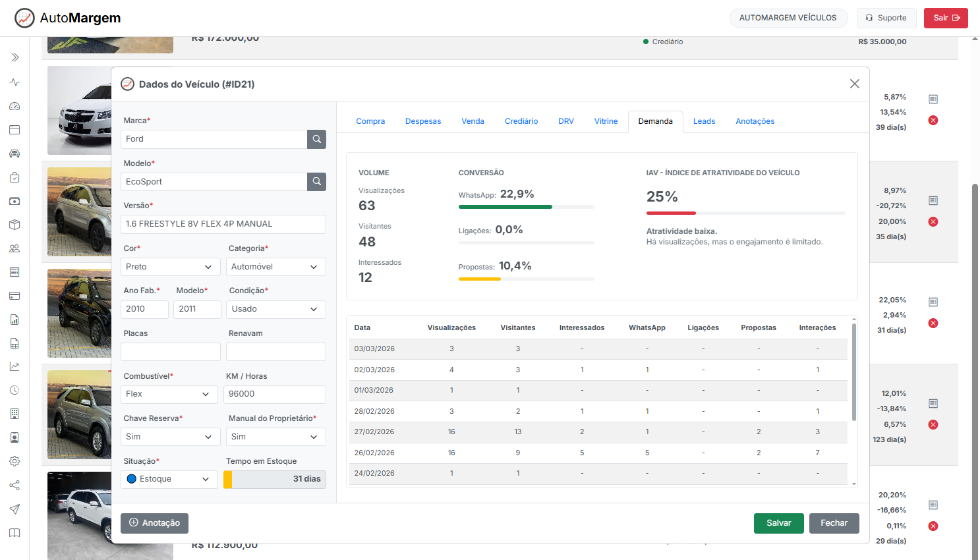Click the search icon next to Marca field
The height and width of the screenshot is (560, 980).
coord(316,139)
